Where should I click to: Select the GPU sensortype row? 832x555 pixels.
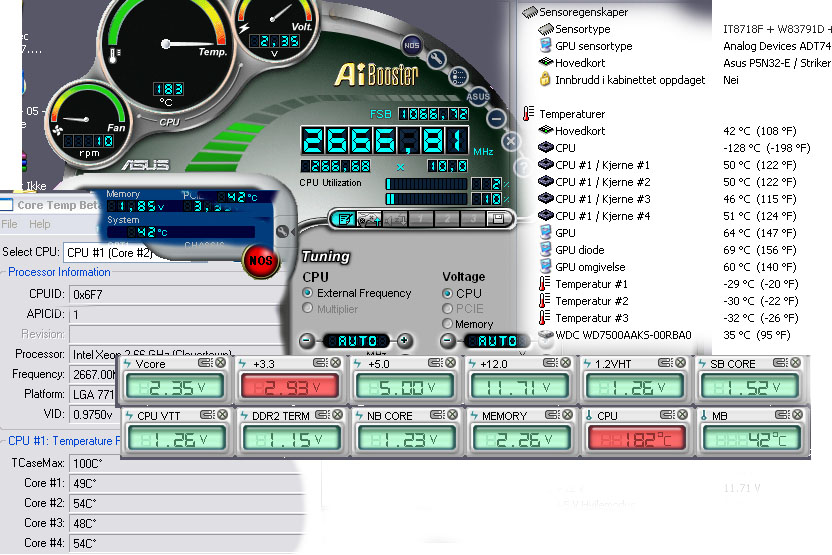coord(593,46)
